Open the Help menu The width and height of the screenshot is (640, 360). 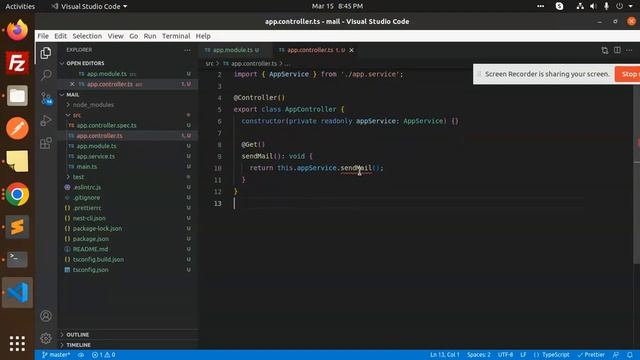click(x=203, y=36)
